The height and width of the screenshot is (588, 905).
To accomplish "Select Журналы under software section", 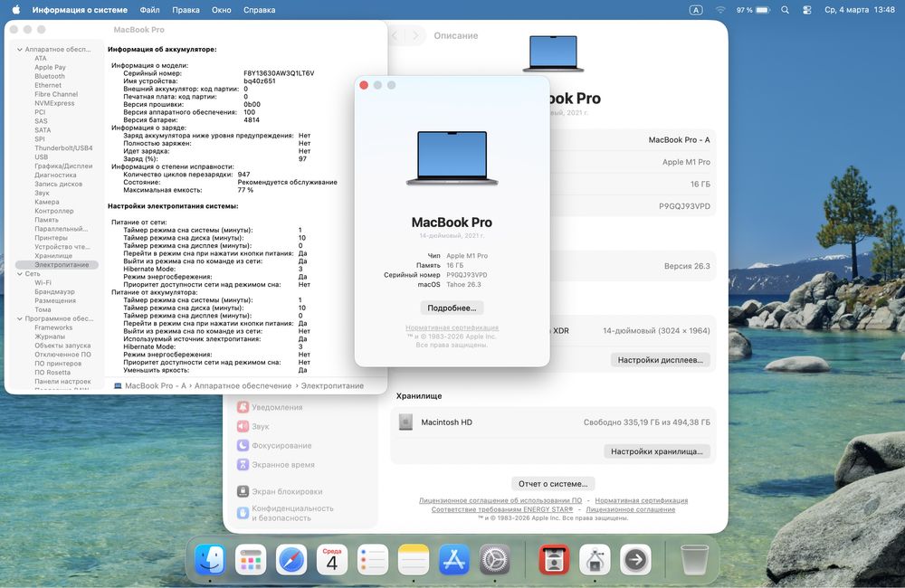I will coord(50,337).
